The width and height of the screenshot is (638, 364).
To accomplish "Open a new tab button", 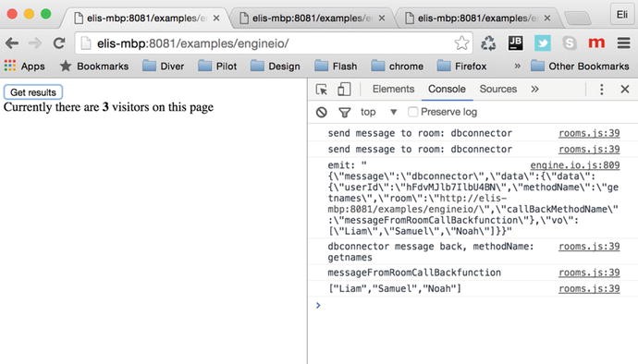I will (x=578, y=18).
